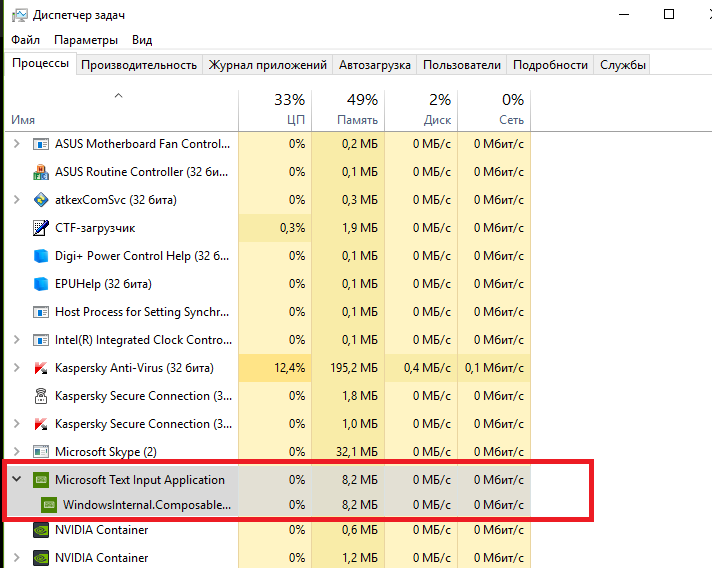This screenshot has width=712, height=568.
Task: Click the 0,4 МБ/с disk value
Action: 427,368
